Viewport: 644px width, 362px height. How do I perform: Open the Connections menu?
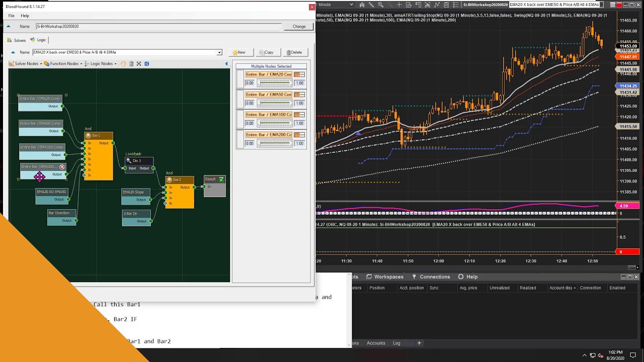tap(431, 277)
